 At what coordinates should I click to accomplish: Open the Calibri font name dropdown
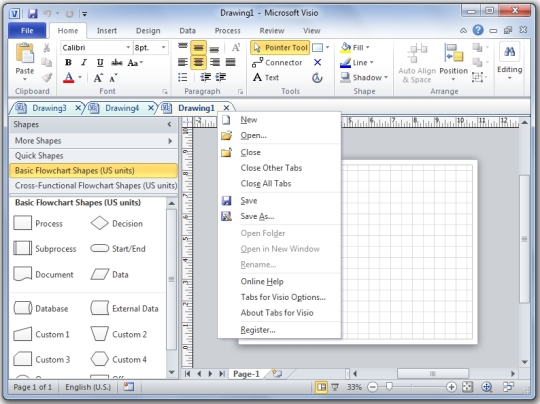(x=128, y=48)
